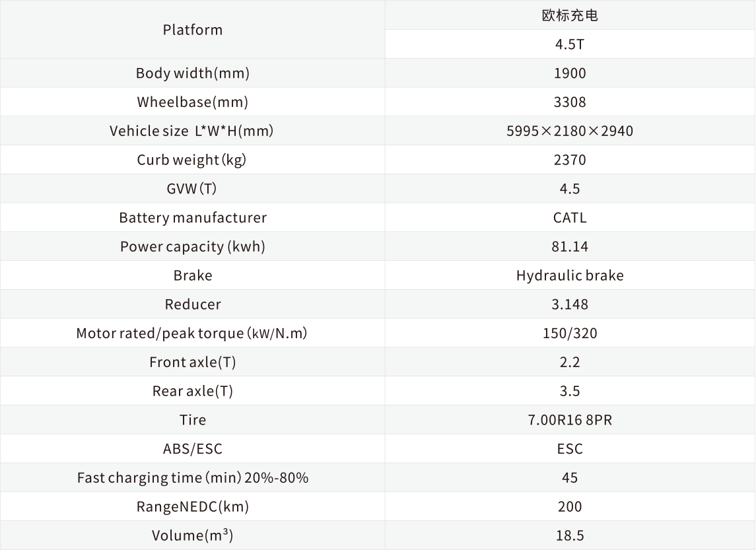The image size is (756, 550).
Task: Click the Front axle(T) label
Action: pyautogui.click(x=192, y=362)
